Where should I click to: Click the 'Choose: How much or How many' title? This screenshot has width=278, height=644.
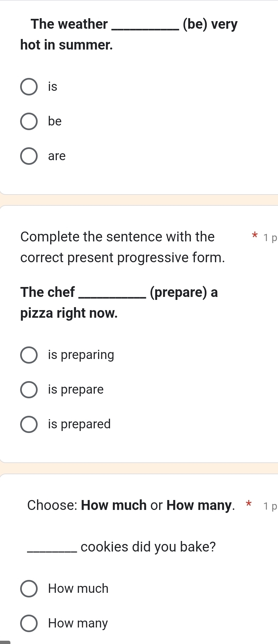[131, 505]
